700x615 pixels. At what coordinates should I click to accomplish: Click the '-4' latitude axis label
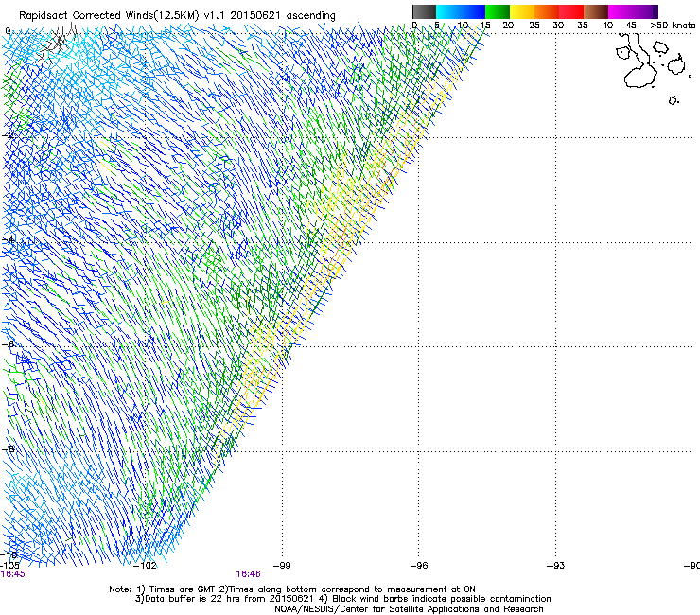(x=9, y=239)
